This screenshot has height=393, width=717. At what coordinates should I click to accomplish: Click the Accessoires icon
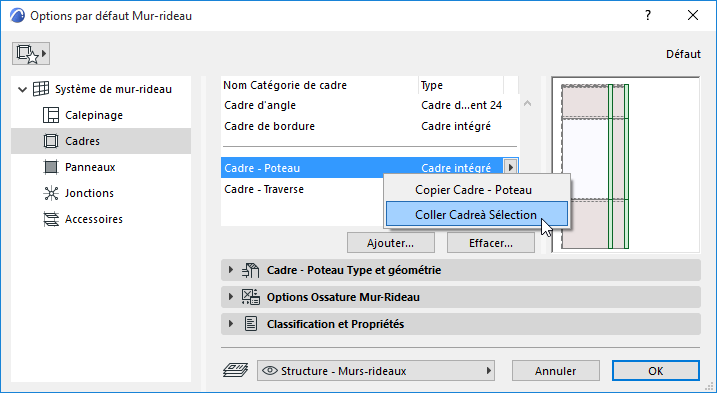click(x=51, y=219)
